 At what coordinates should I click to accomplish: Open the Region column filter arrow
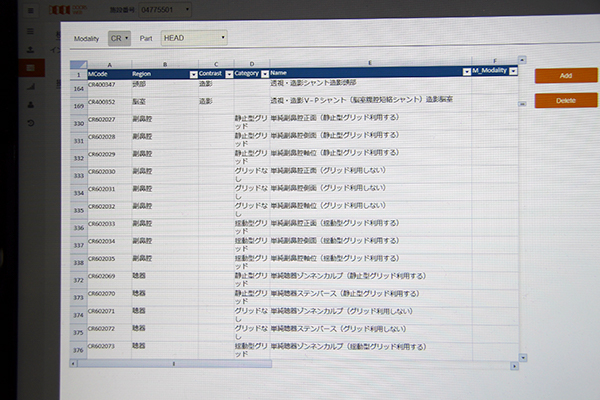coord(192,74)
